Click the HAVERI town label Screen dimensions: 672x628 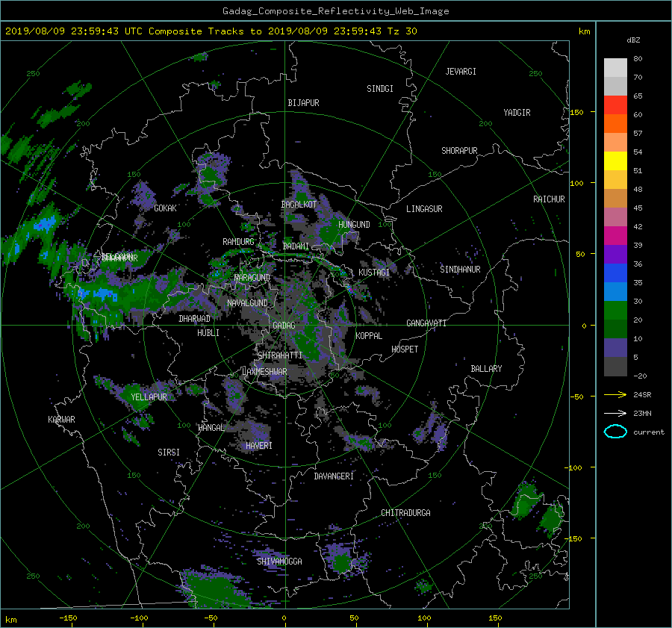(259, 446)
